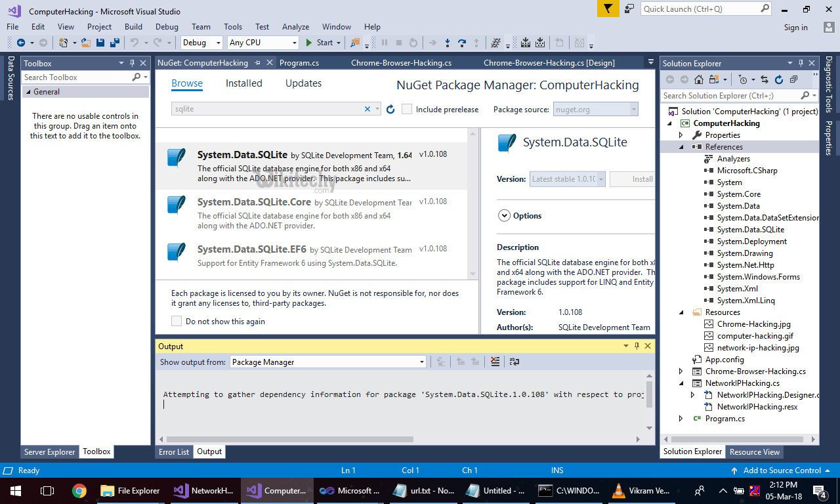The width and height of the screenshot is (840, 504).
Task: Open the Show output from dropdown
Action: (328, 362)
